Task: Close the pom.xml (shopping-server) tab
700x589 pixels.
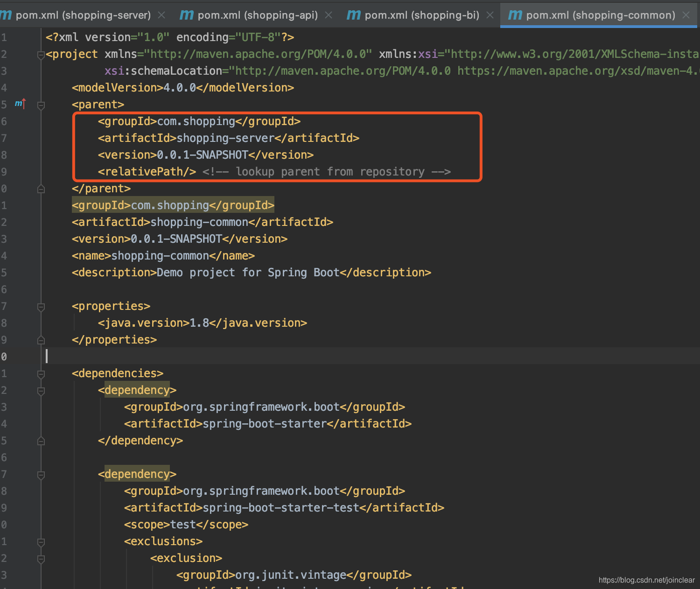Action: pos(161,15)
